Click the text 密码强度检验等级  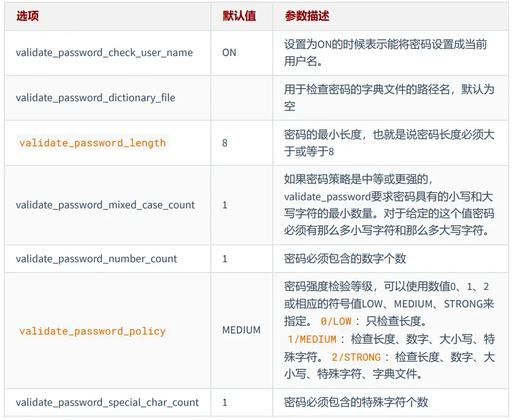coord(328,286)
